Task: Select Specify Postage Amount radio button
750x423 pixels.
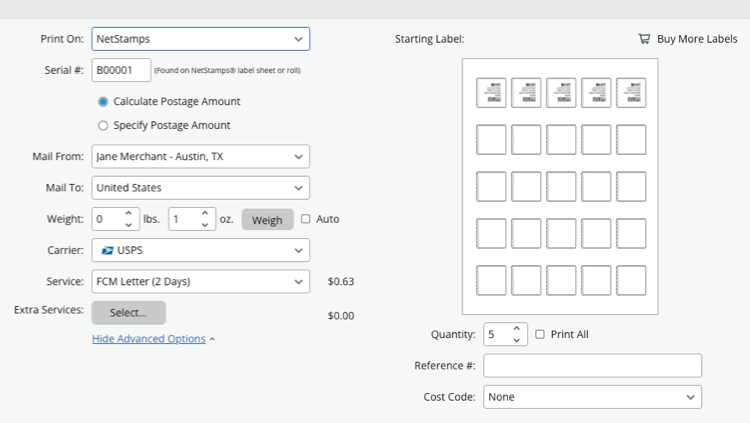Action: pyautogui.click(x=103, y=125)
